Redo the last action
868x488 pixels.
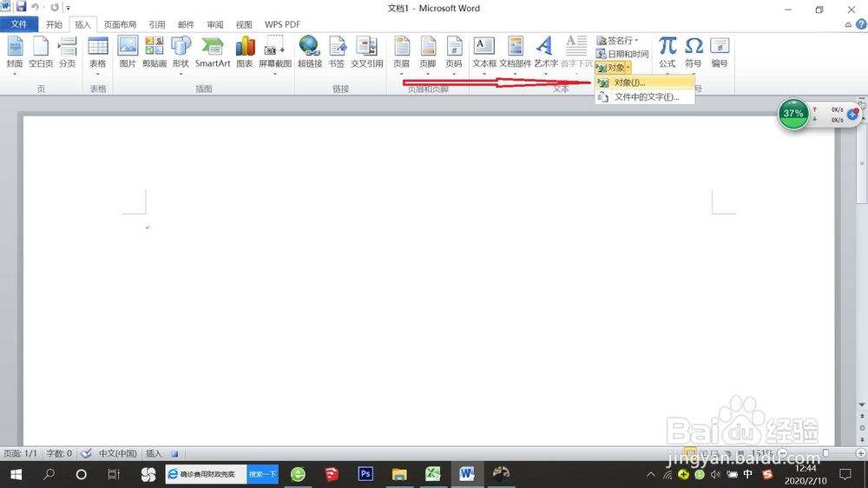(x=54, y=7)
